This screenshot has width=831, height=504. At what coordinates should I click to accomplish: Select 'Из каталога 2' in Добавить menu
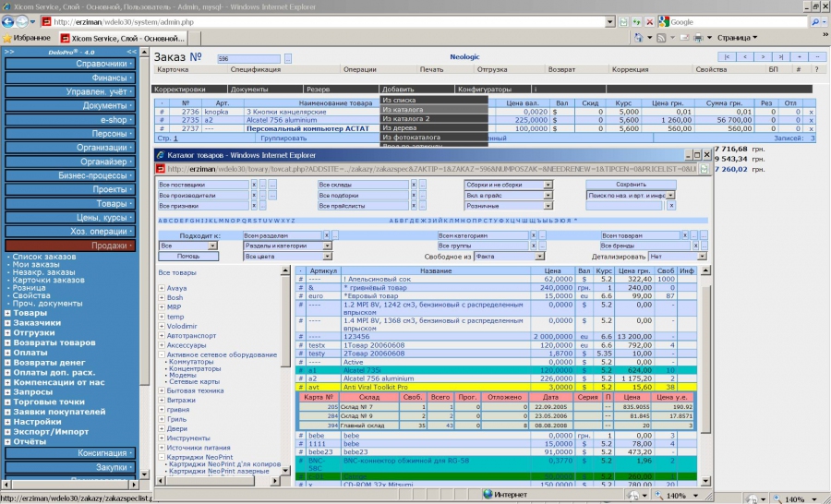(406, 119)
